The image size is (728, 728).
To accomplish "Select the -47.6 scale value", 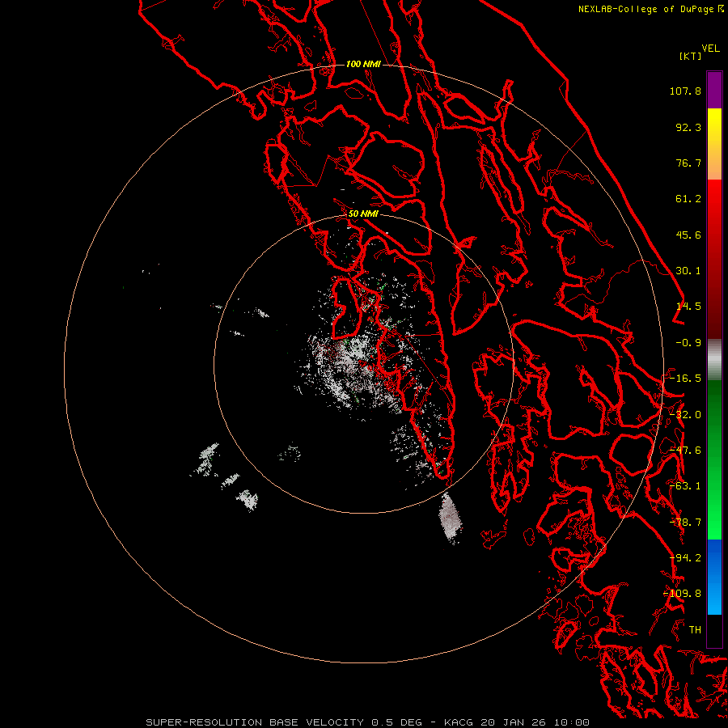I will click(x=685, y=451).
